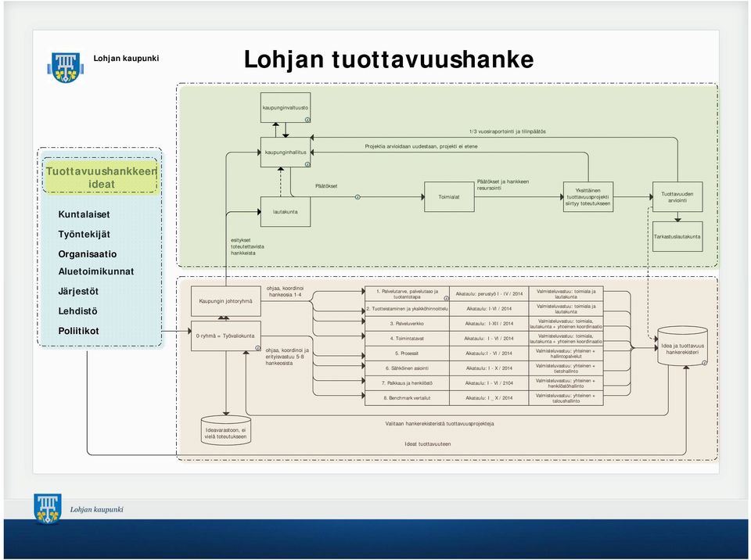Click the italic 'Lohjan kaupunki' footer text
This screenshot has width=751, height=560.
pyautogui.click(x=97, y=509)
